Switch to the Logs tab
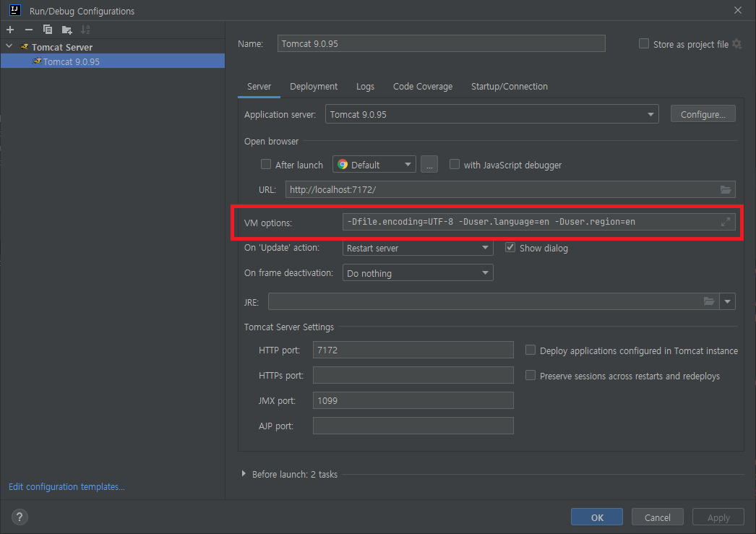The image size is (756, 534). (365, 87)
